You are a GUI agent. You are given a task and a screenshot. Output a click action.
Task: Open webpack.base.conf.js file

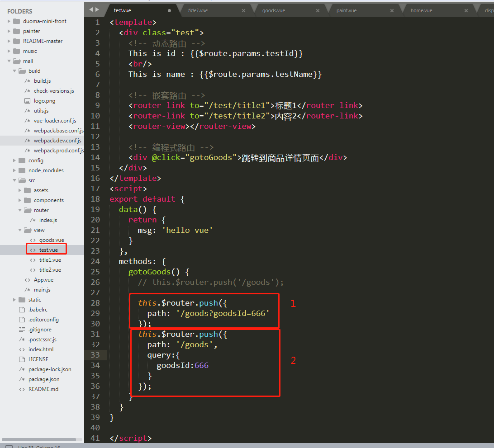click(59, 131)
